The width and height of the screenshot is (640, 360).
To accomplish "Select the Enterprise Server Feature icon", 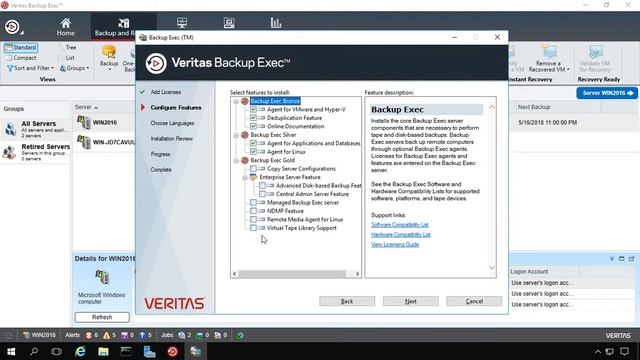I will click(x=253, y=178).
